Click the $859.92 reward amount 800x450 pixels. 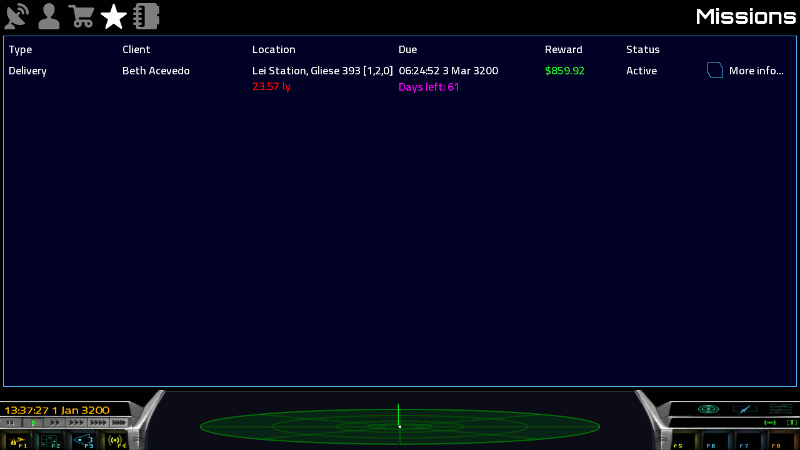click(564, 71)
